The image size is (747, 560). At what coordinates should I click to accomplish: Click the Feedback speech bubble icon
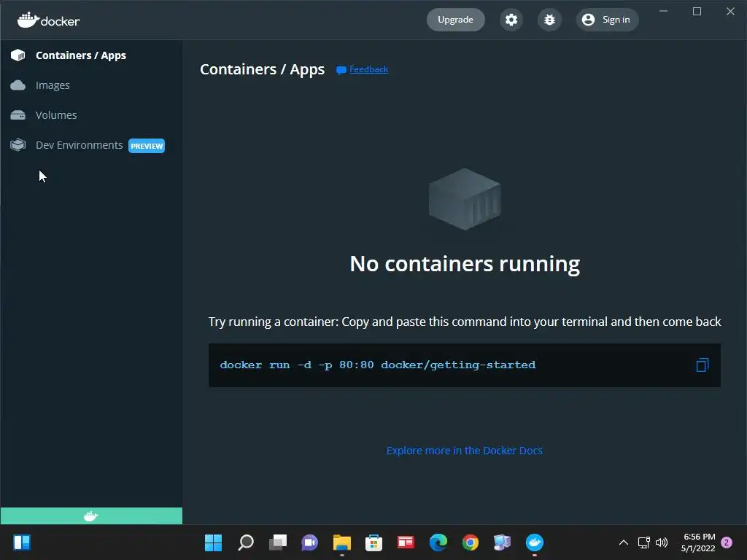click(341, 71)
